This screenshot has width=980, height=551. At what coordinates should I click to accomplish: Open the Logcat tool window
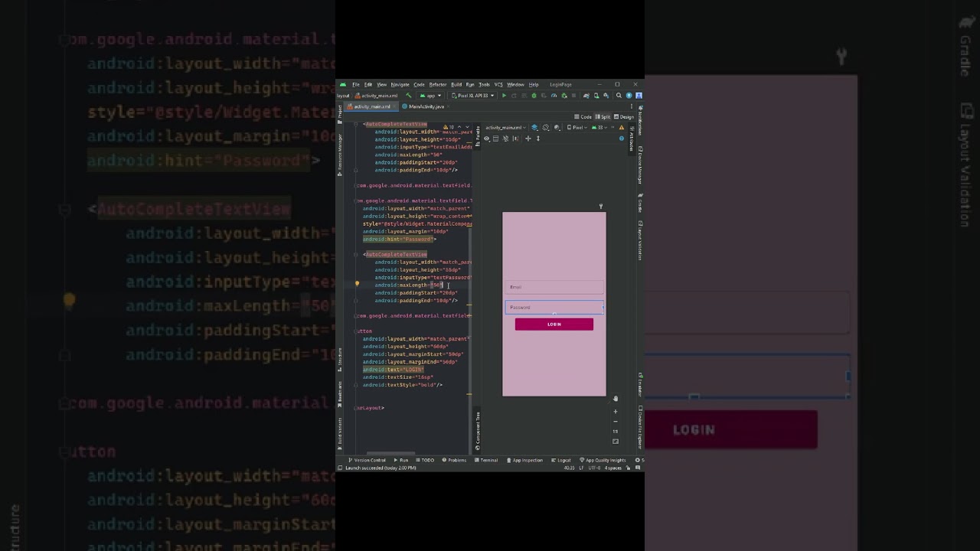[x=561, y=460]
